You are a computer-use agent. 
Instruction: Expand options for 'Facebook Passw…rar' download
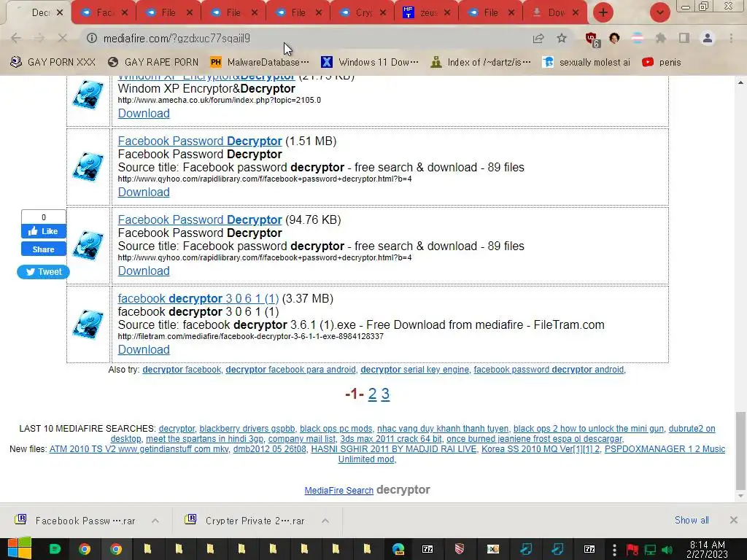[155, 521]
